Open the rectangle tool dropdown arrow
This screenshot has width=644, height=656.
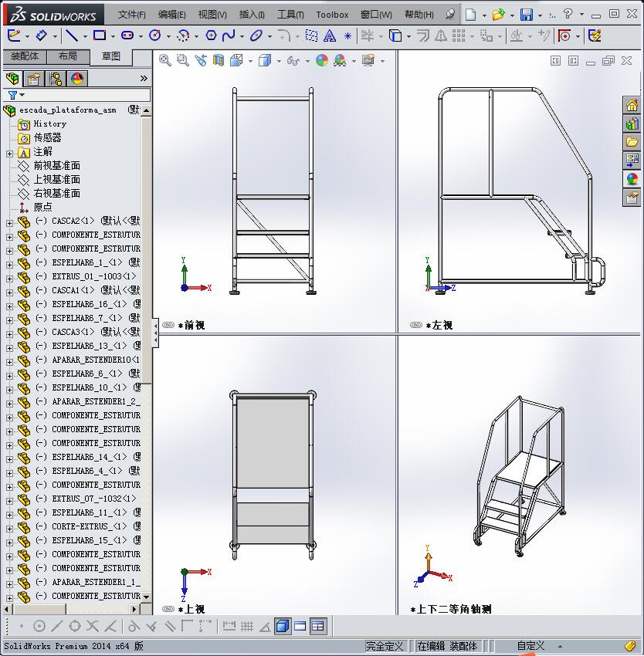pos(113,37)
